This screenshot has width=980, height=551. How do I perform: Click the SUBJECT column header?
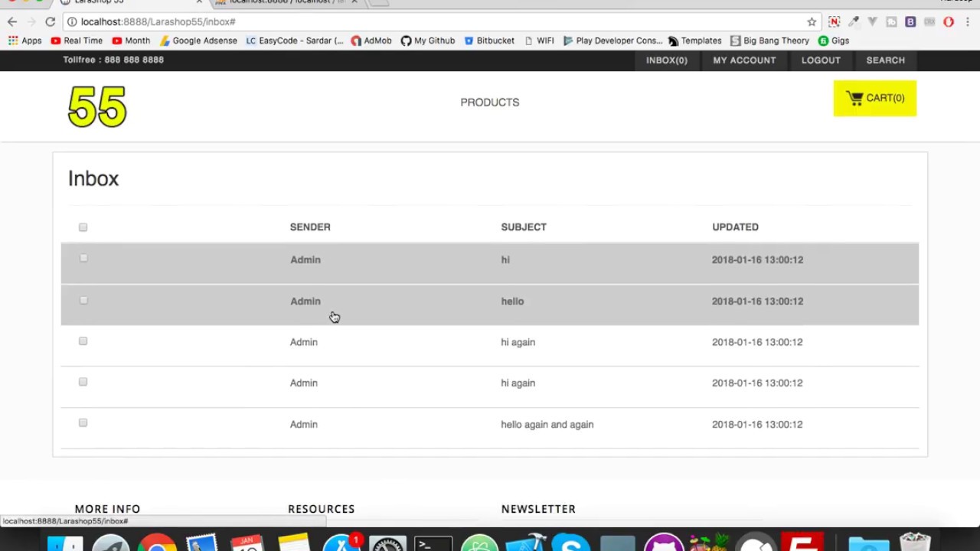[524, 227]
